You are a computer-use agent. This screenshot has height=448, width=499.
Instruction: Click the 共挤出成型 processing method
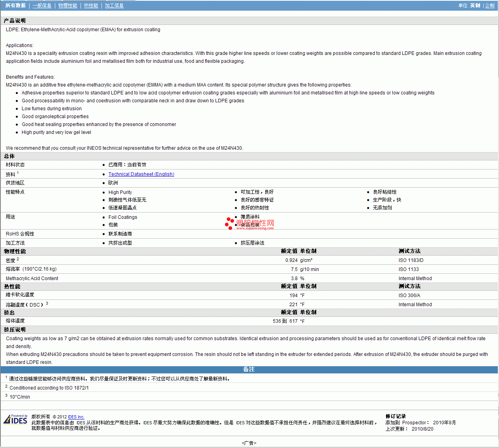[x=120, y=243]
